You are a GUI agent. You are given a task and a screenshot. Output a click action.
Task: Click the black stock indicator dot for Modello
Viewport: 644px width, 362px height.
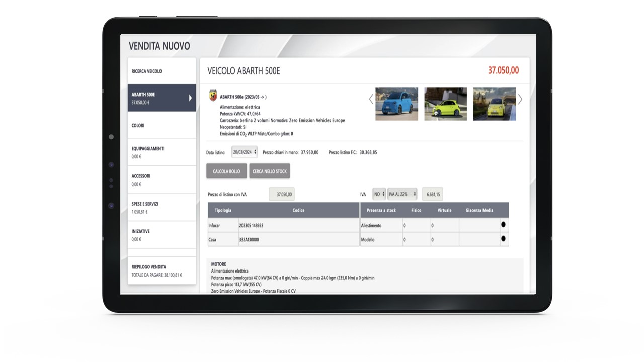pyautogui.click(x=503, y=239)
